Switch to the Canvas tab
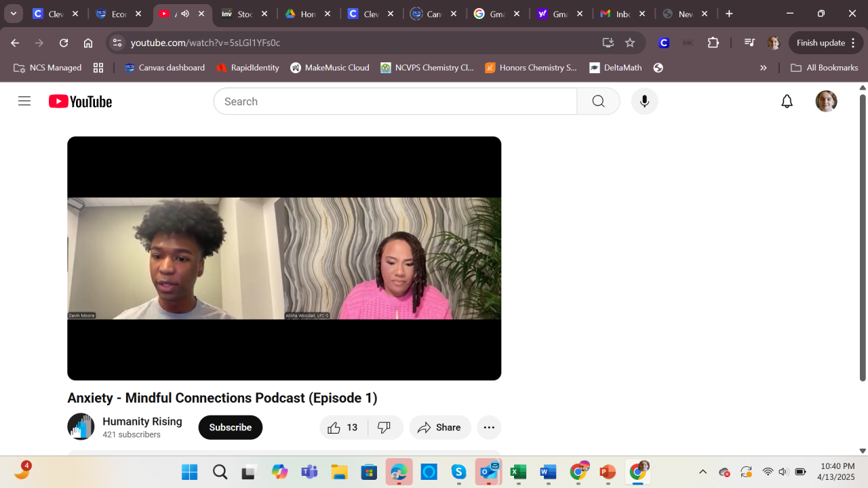The height and width of the screenshot is (488, 868). 433,14
